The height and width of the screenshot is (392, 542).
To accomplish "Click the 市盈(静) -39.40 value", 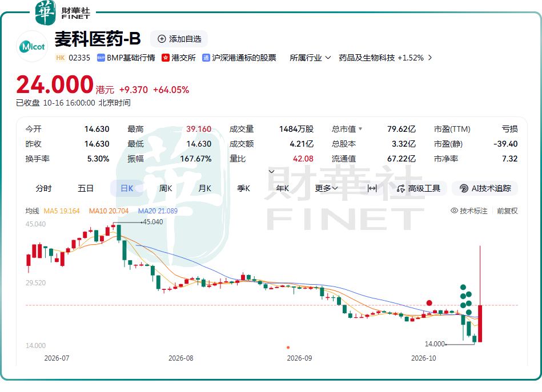I will click(x=505, y=144).
